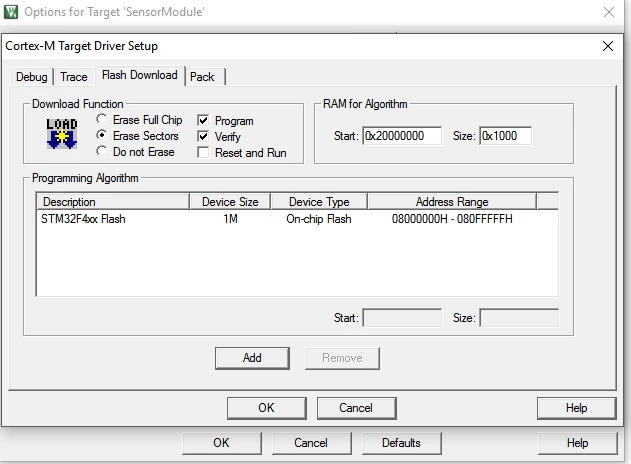Screen dimensions: 631x464
Task: Select the STM32F4xx Flash algorithm row
Action: point(297,219)
